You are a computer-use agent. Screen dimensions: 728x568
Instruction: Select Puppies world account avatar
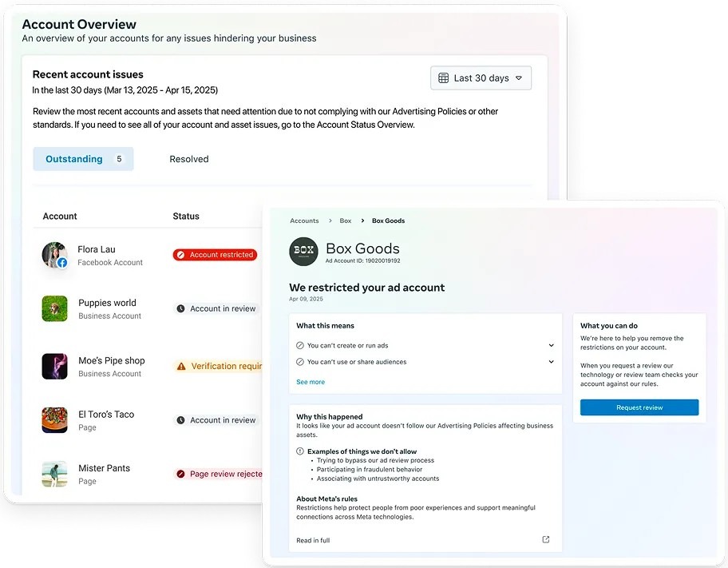[x=54, y=308]
